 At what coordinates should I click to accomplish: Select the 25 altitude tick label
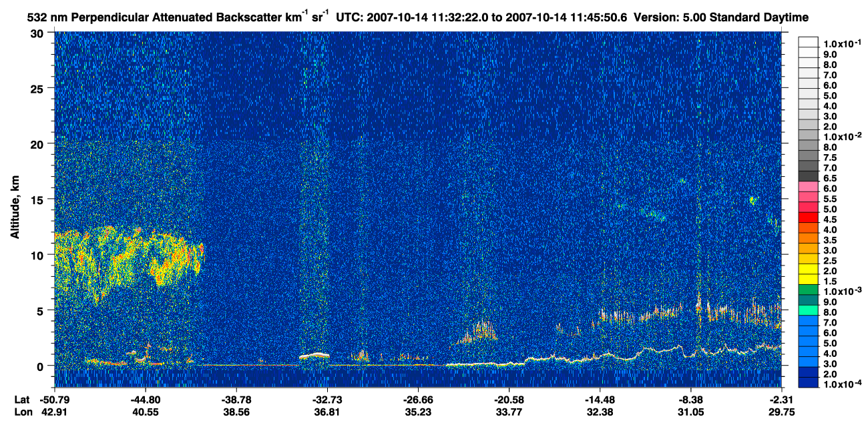tap(38, 88)
